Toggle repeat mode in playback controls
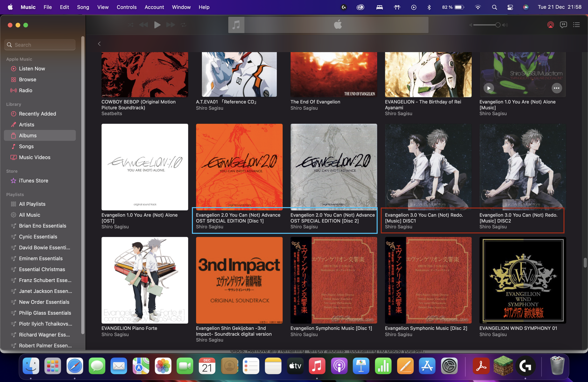The width and height of the screenshot is (588, 382). (184, 25)
